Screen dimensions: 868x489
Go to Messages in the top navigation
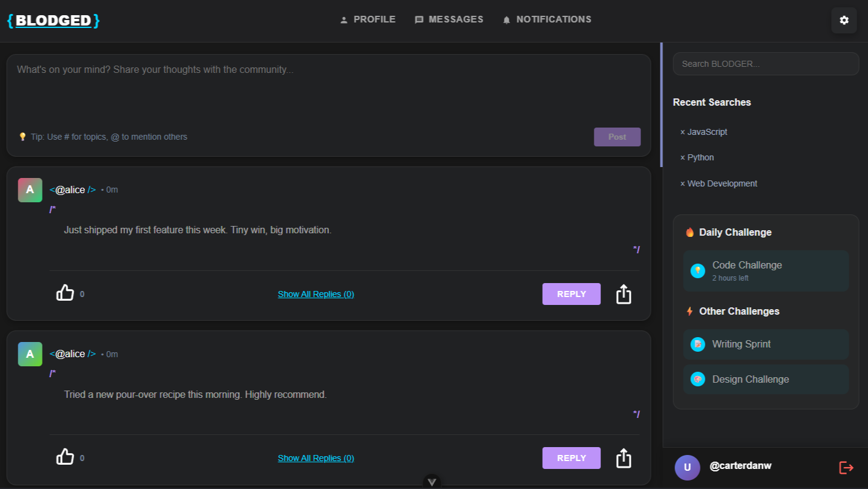coord(449,19)
